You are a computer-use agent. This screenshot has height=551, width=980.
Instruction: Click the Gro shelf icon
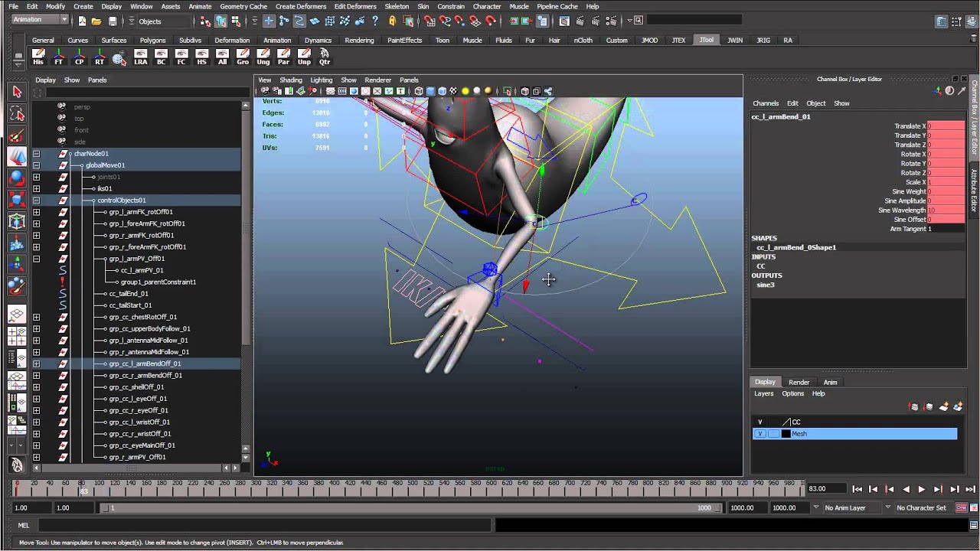(x=243, y=57)
